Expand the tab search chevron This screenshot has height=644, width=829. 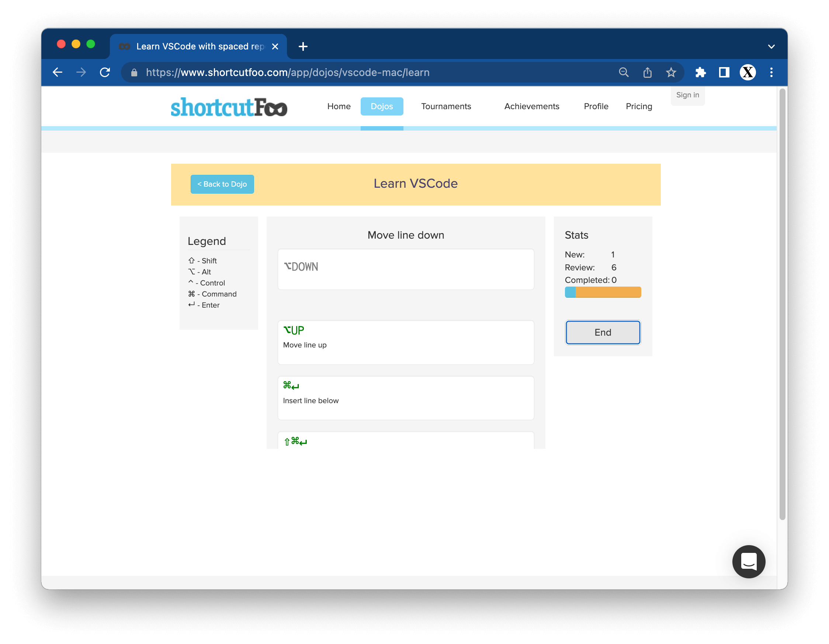click(771, 46)
